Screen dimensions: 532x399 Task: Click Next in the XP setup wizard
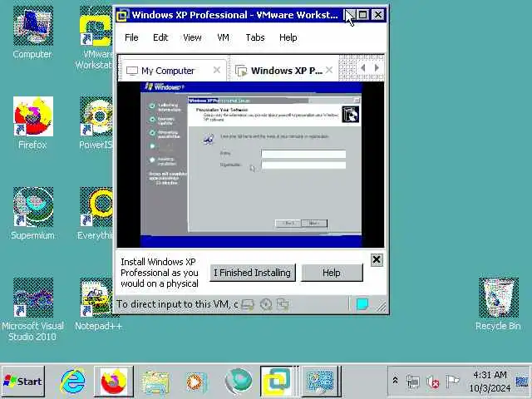click(x=314, y=224)
